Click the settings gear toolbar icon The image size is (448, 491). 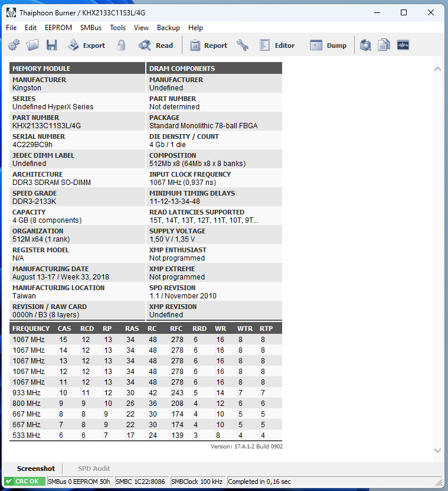pyautogui.click(x=14, y=45)
